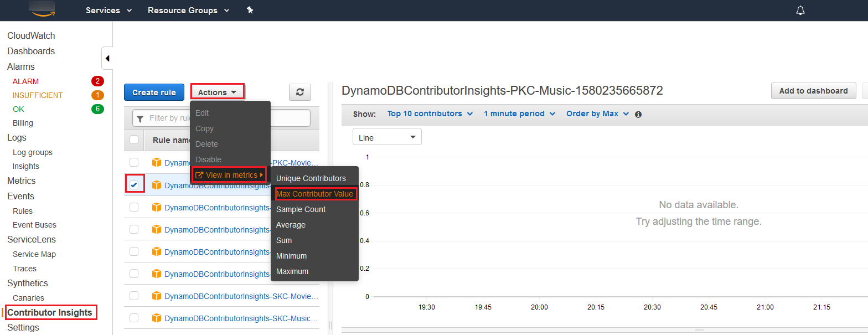
Task: Open the 1 minute period dropdown
Action: click(519, 114)
